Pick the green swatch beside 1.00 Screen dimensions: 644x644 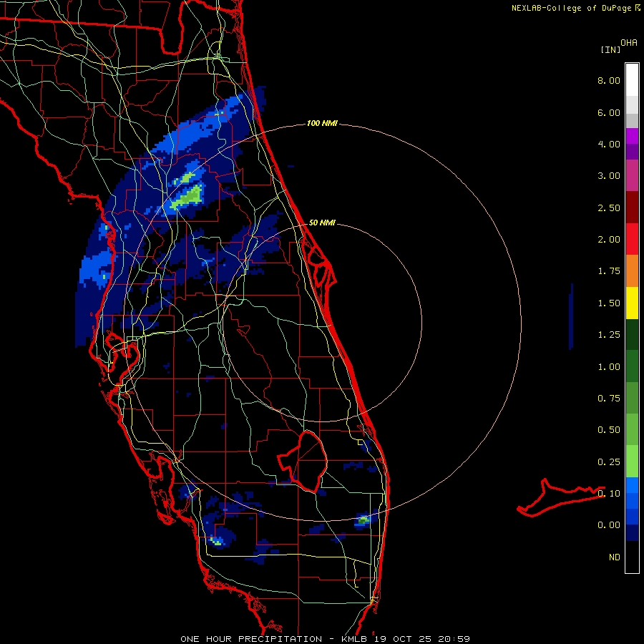tap(632, 366)
